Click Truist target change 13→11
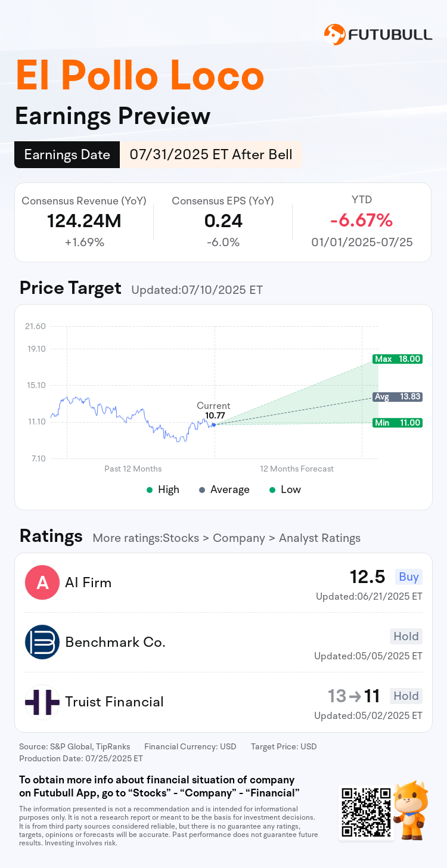 point(354,696)
